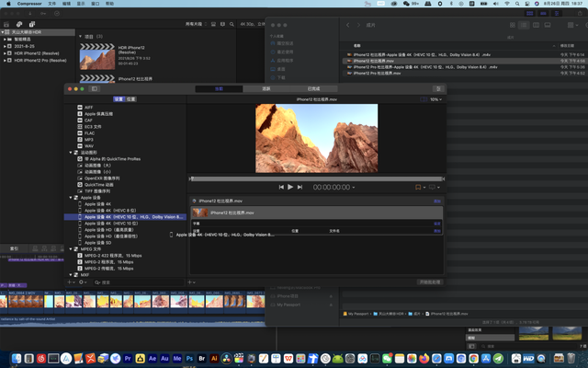Open Photoshop from the Dock

click(x=189, y=358)
